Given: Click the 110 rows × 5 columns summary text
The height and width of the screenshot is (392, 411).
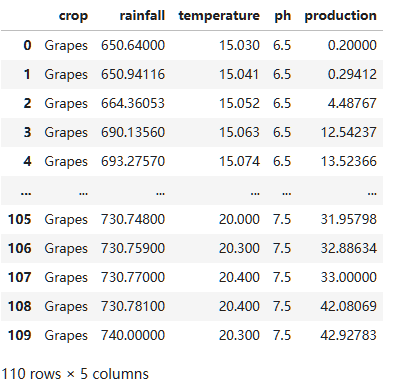Looking at the screenshot, I should coord(75,374).
